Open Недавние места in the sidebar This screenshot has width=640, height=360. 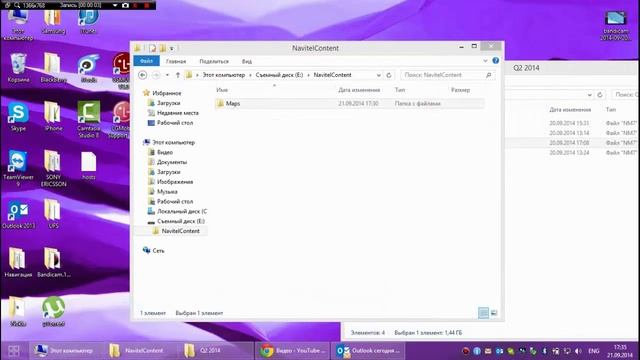coord(178,113)
